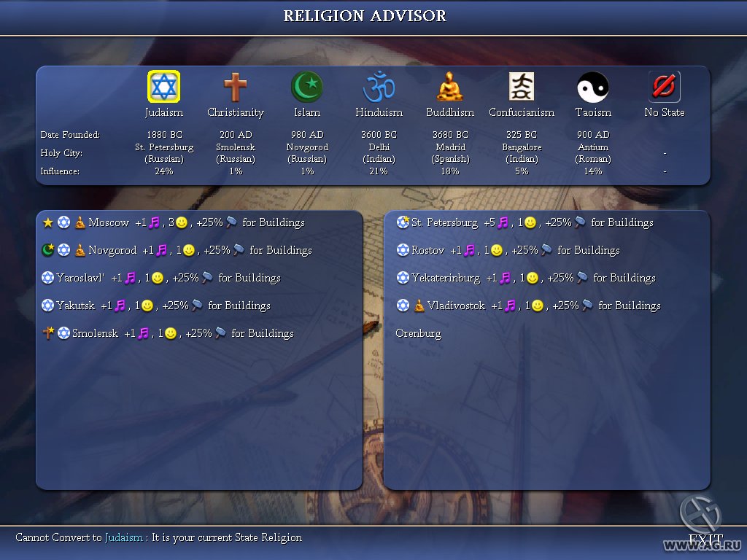Click the Judaism link in status message
This screenshot has width=747, height=560.
coord(124,537)
